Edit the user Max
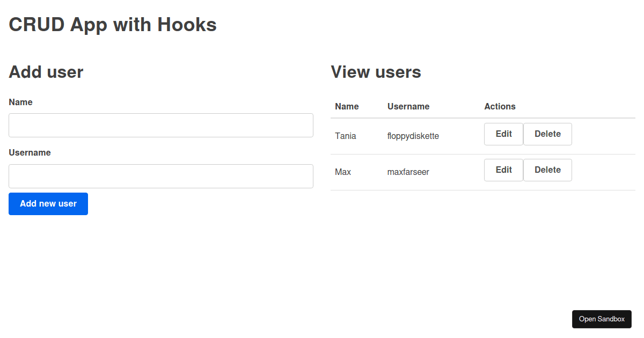644x338 pixels. [x=503, y=170]
